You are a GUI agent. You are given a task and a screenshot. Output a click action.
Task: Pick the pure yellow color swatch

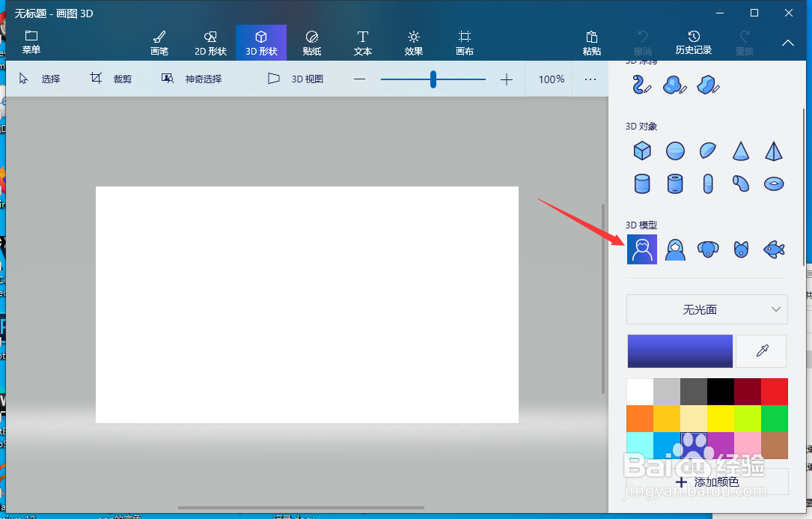[x=721, y=419]
